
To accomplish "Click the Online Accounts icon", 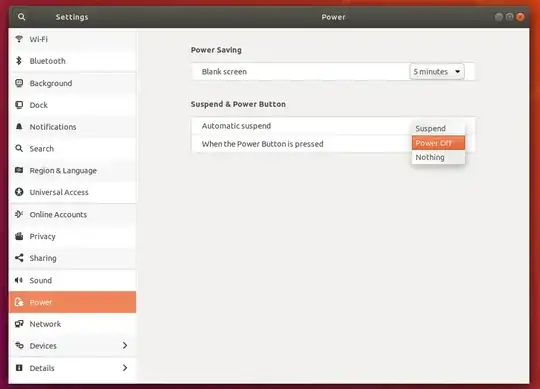I will click(x=19, y=214).
